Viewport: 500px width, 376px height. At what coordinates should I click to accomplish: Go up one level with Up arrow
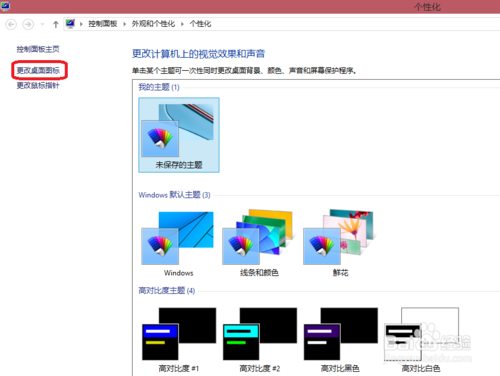pyautogui.click(x=56, y=24)
